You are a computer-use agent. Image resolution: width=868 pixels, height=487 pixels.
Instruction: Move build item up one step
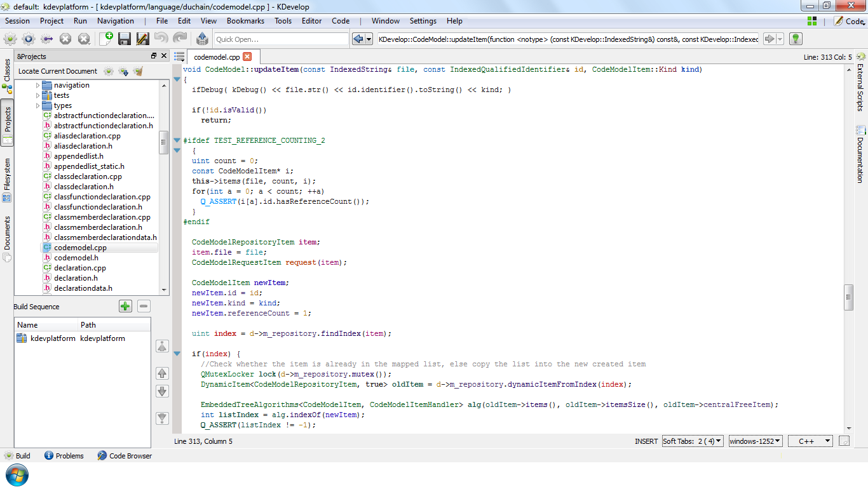[x=162, y=373]
